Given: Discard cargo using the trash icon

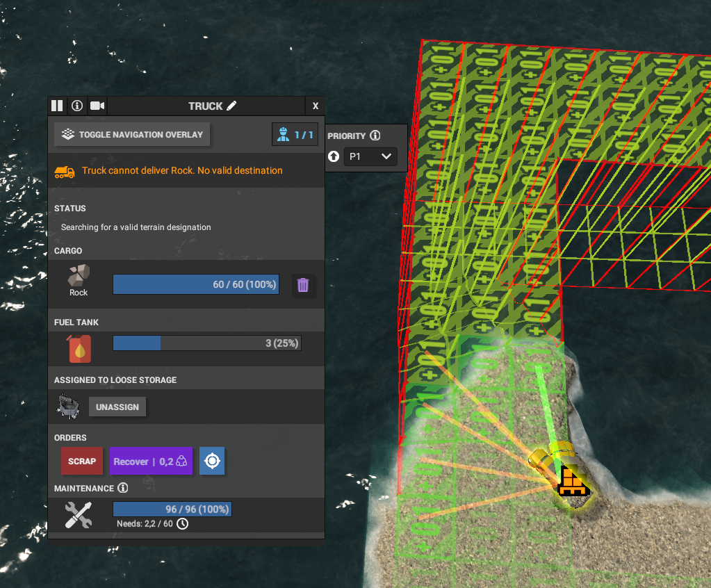Looking at the screenshot, I should 303,285.
